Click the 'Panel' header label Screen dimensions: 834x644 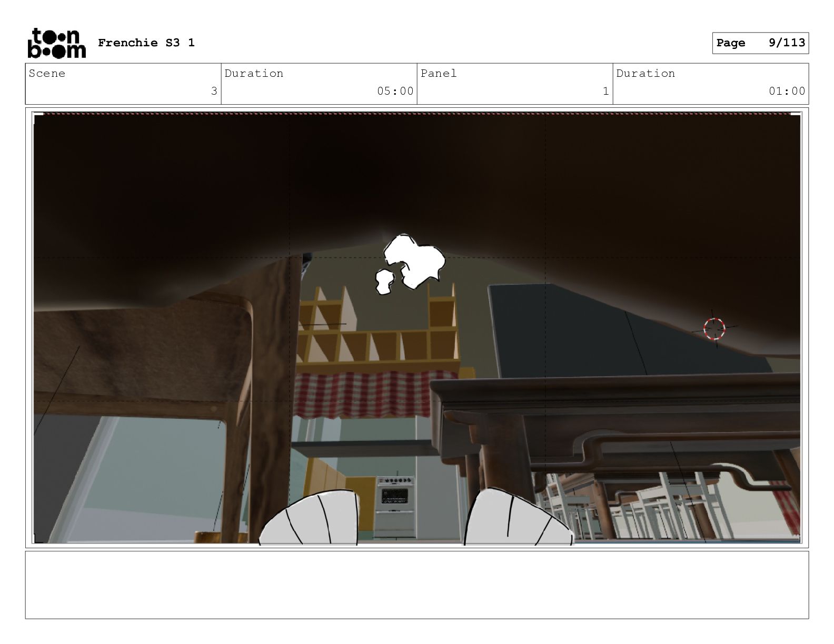click(x=439, y=74)
